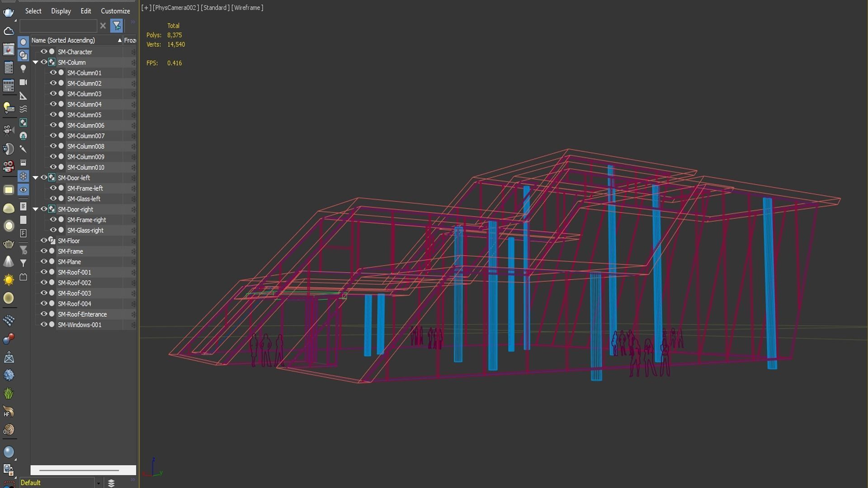The width and height of the screenshot is (868, 488).
Task: Open the Default layer dropdown
Action: [x=98, y=483]
